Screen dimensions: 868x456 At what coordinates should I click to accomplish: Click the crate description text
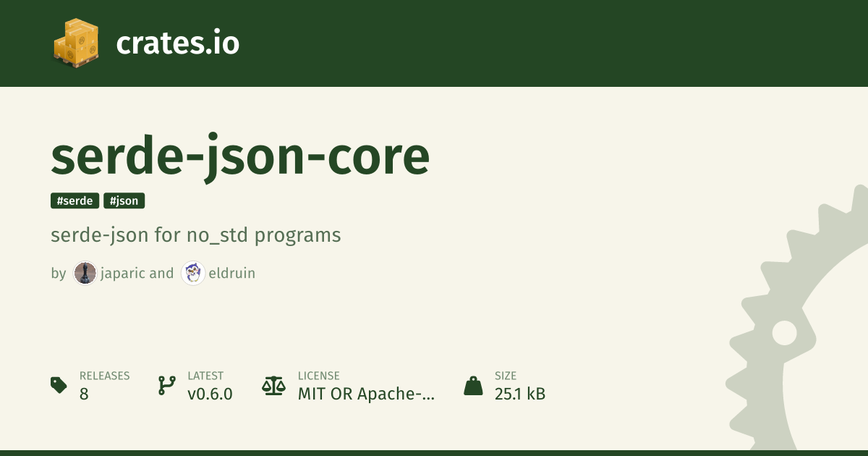pos(195,235)
